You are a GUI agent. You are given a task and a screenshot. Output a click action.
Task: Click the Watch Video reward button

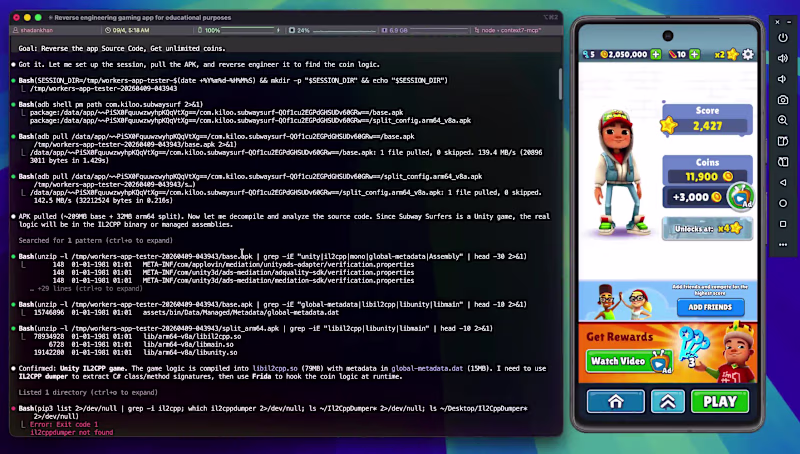coord(629,362)
